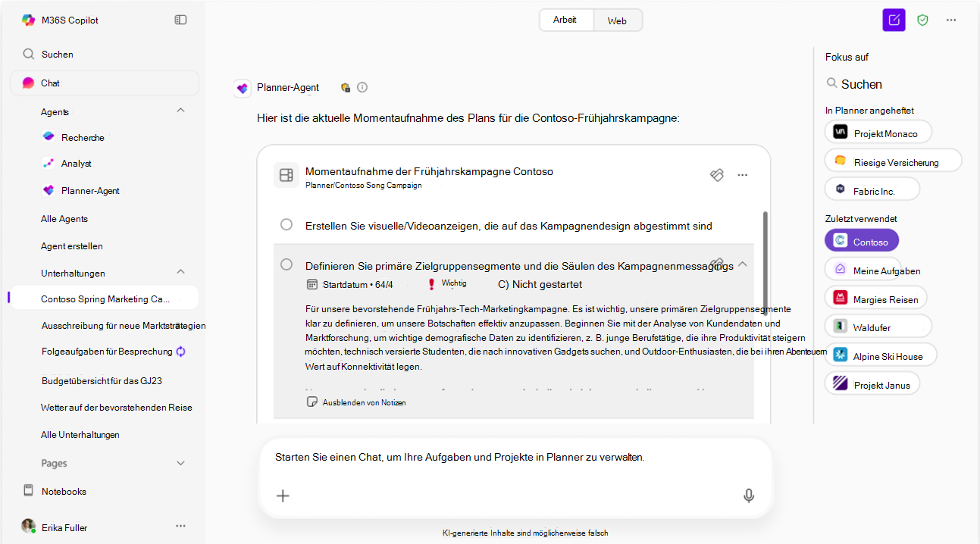Open Contoso Spring Marketing conversation

click(105, 298)
